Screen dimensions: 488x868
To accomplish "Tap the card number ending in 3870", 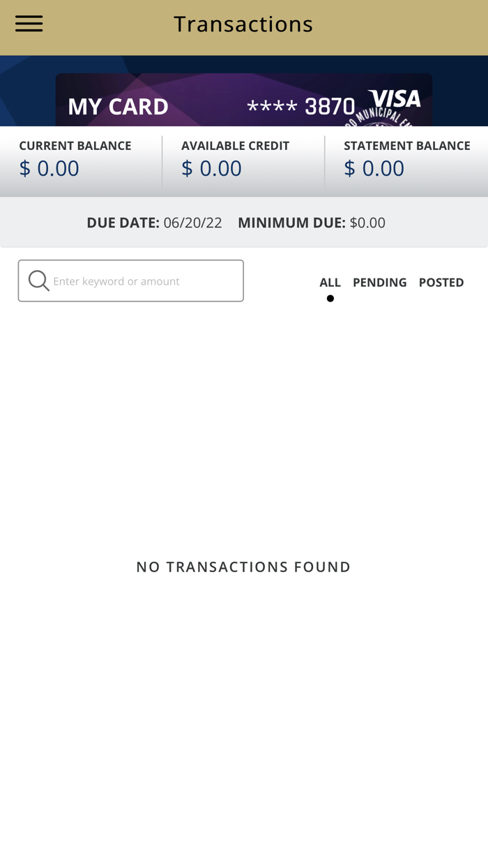I will (301, 107).
